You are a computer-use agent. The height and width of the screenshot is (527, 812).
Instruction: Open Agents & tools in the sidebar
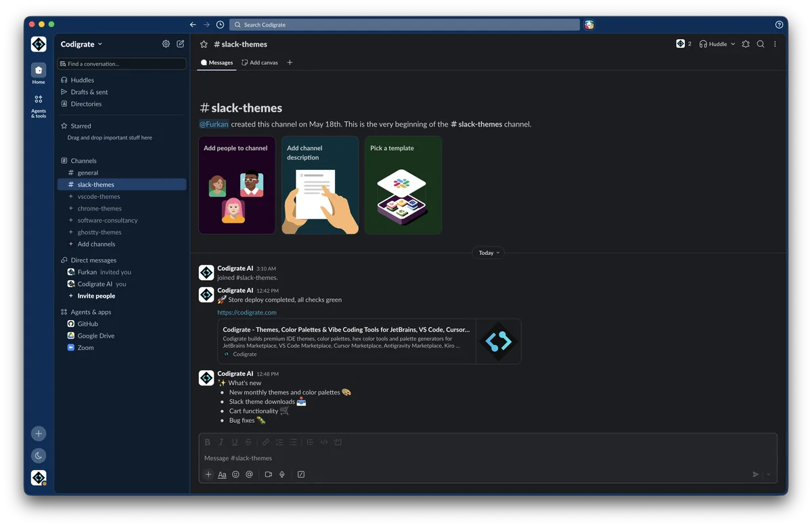39,106
